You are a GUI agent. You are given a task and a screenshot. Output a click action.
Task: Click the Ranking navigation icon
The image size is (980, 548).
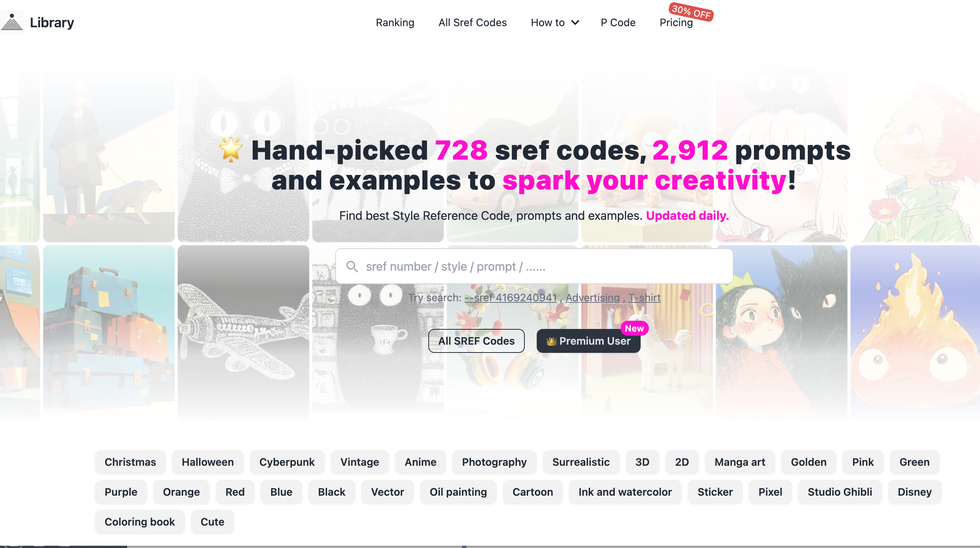pyautogui.click(x=395, y=22)
